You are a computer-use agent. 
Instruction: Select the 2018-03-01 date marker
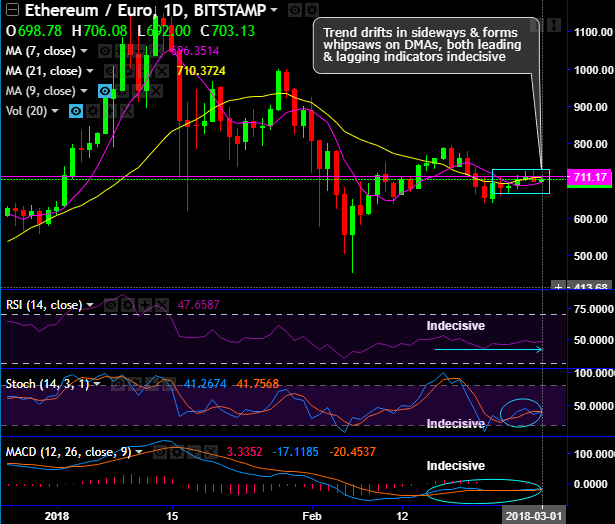coord(533,516)
